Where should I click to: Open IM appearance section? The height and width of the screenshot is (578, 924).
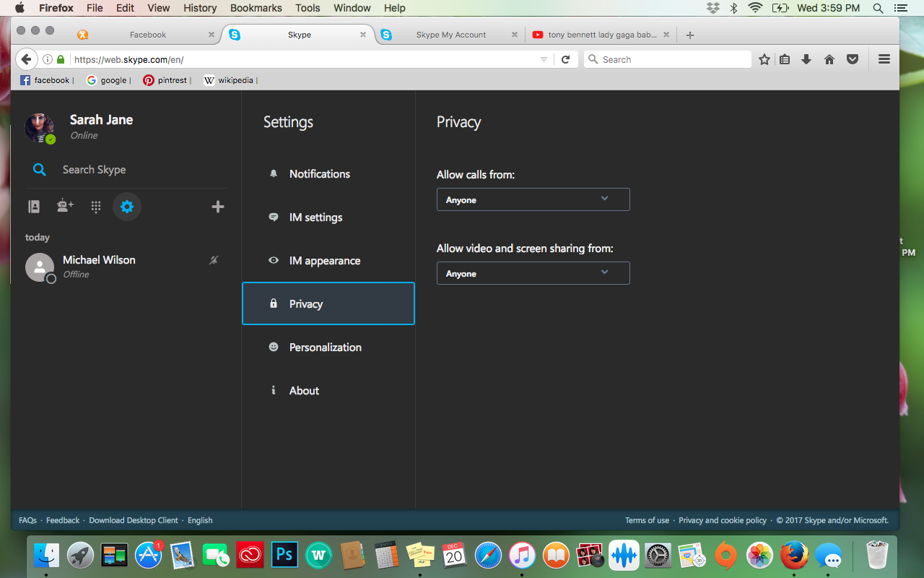point(328,260)
